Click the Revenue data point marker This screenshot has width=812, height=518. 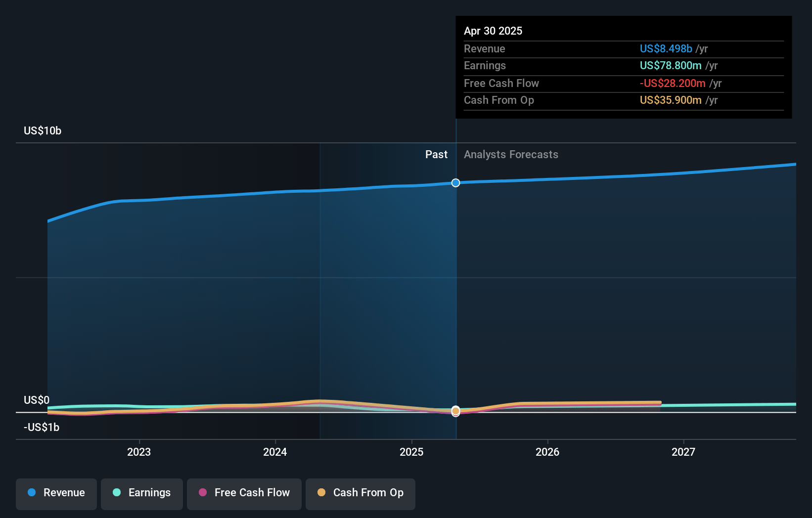455,183
